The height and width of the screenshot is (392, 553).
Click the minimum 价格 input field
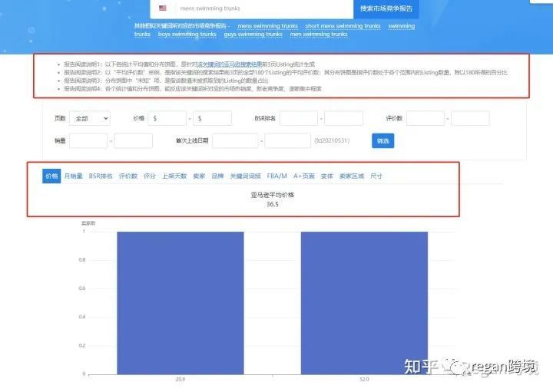click(167, 118)
